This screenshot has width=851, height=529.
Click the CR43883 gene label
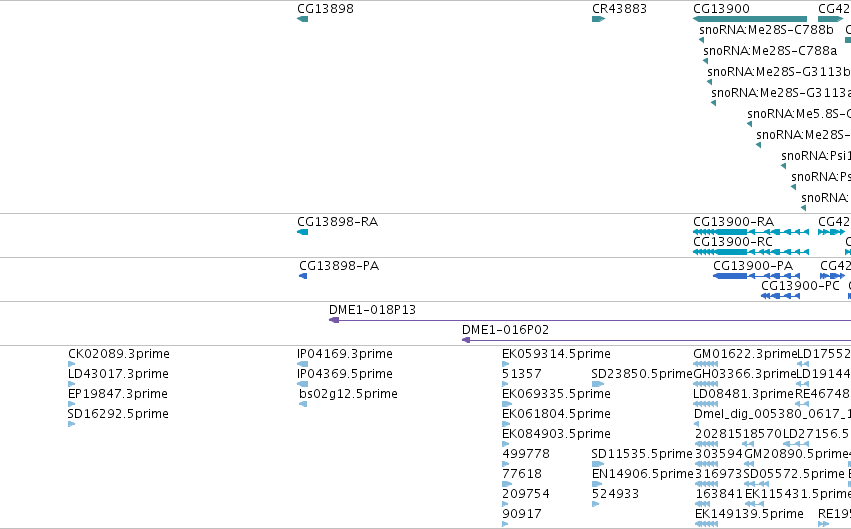point(619,9)
